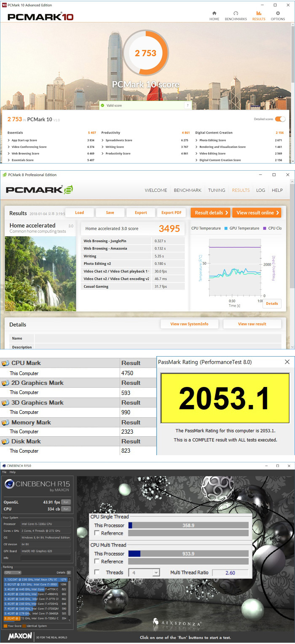Click the 2D Graphics Mark row icon
Image resolution: width=295 pixels, height=644 pixels.
[x=5, y=383]
